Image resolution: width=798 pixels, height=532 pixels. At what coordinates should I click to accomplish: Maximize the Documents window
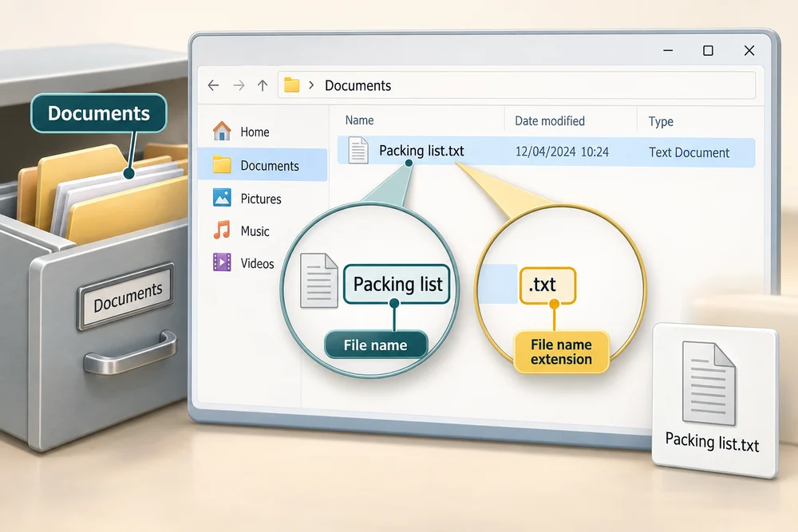(x=708, y=50)
